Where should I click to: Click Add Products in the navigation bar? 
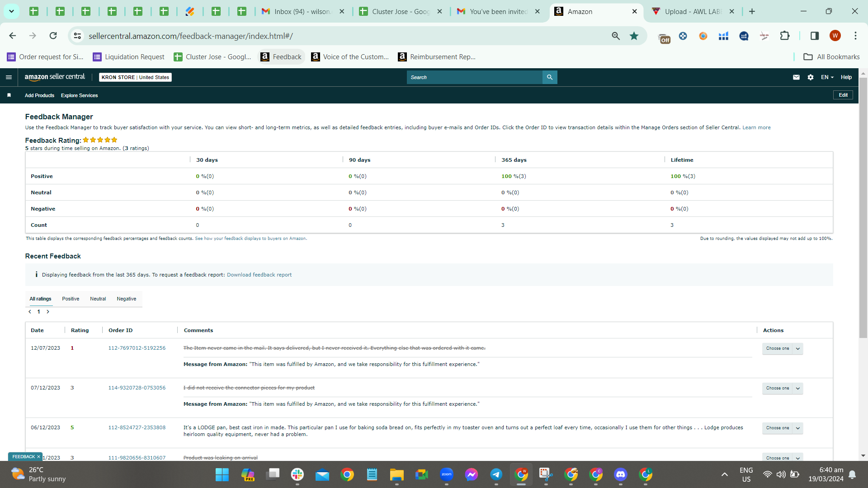click(39, 95)
